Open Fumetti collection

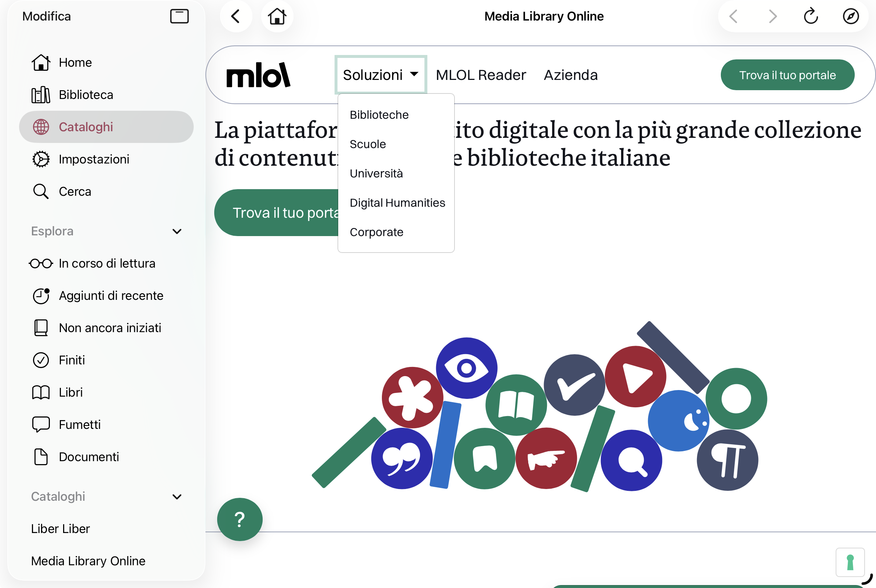click(106, 425)
